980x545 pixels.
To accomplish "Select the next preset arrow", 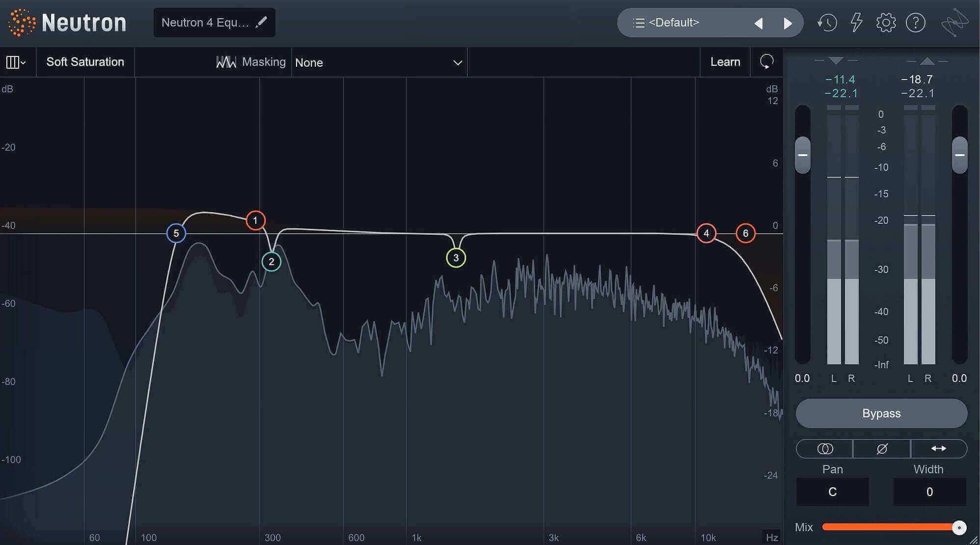I will tap(788, 23).
